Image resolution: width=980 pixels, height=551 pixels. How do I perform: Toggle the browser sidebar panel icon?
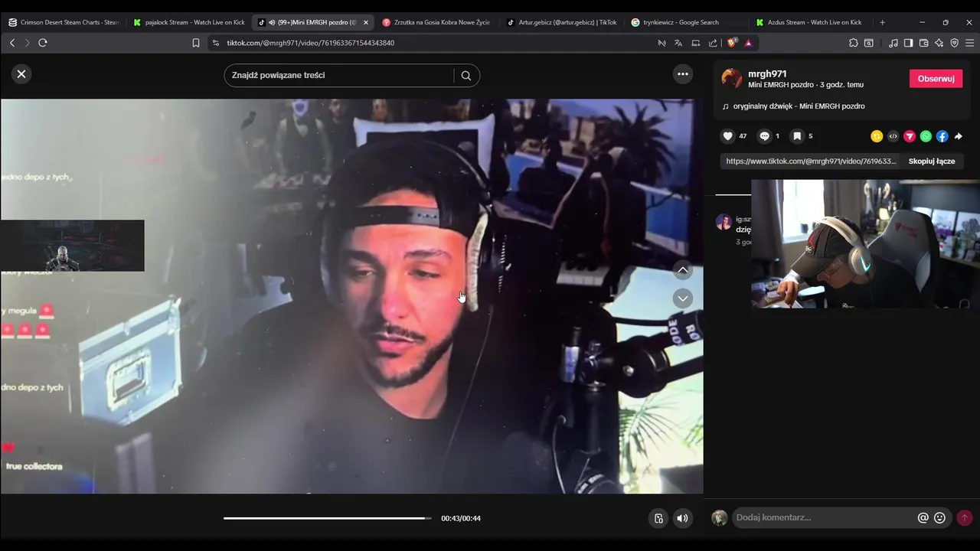tap(908, 43)
